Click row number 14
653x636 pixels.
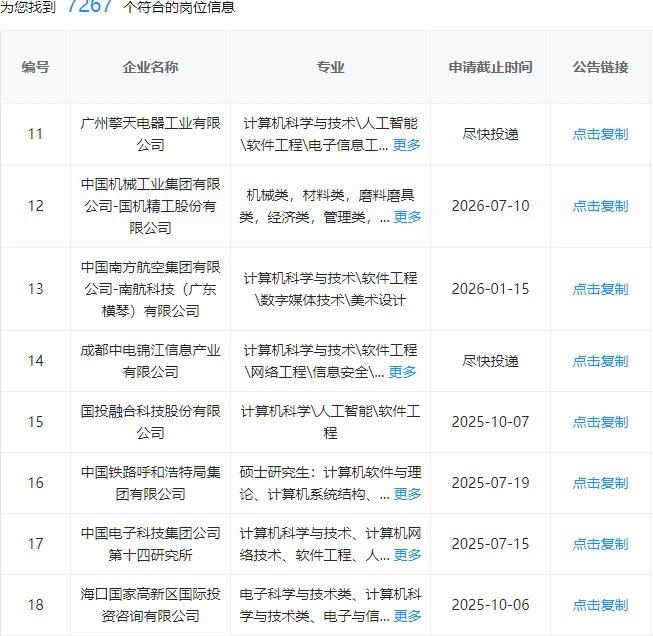pyautogui.click(x=35, y=361)
